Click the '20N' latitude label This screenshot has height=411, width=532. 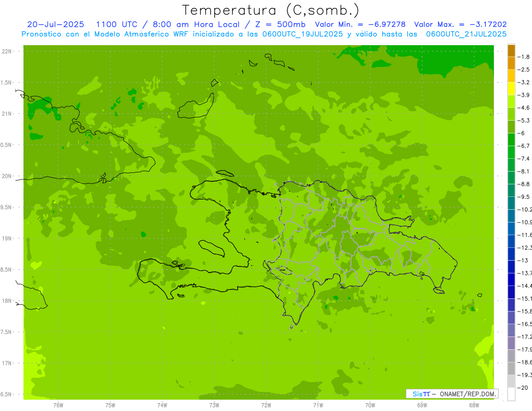point(6,176)
